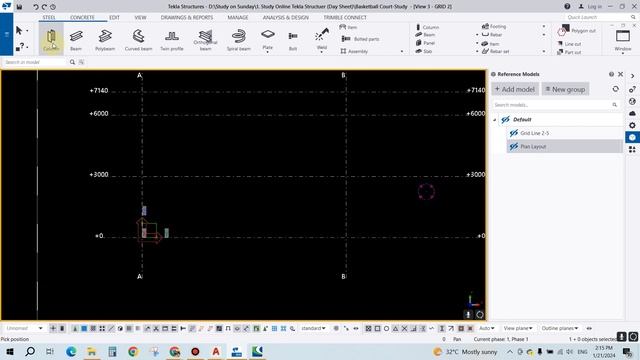640x360 pixels.
Task: Open the cloud icon in side pane
Action: point(632,113)
